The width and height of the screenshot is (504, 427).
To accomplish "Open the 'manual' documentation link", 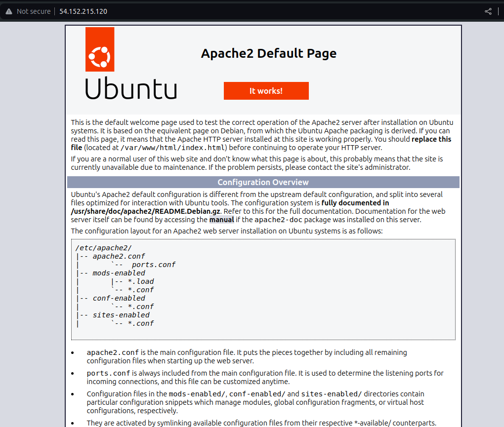I will click(x=221, y=219).
